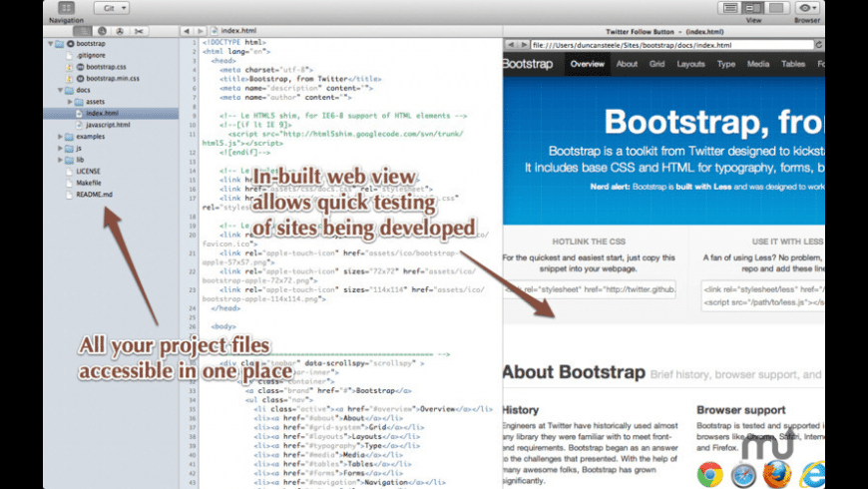Open README.md in the file tree

(95, 194)
